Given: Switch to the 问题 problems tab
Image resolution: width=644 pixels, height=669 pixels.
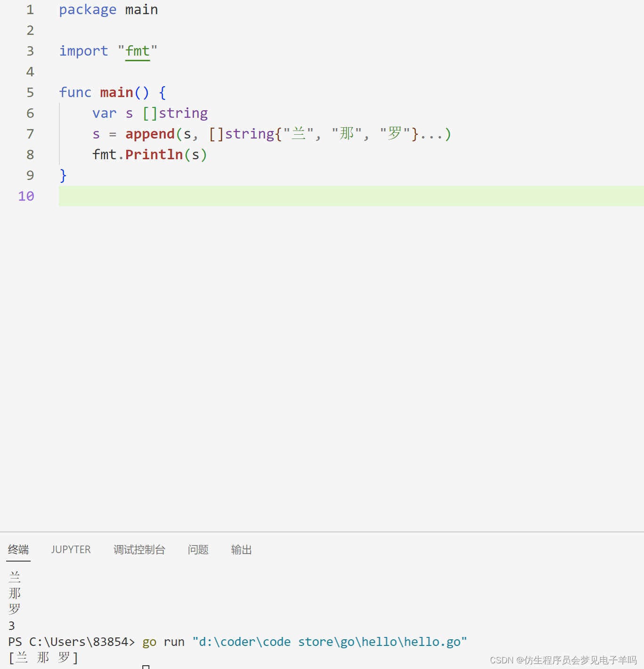Looking at the screenshot, I should pos(198,549).
